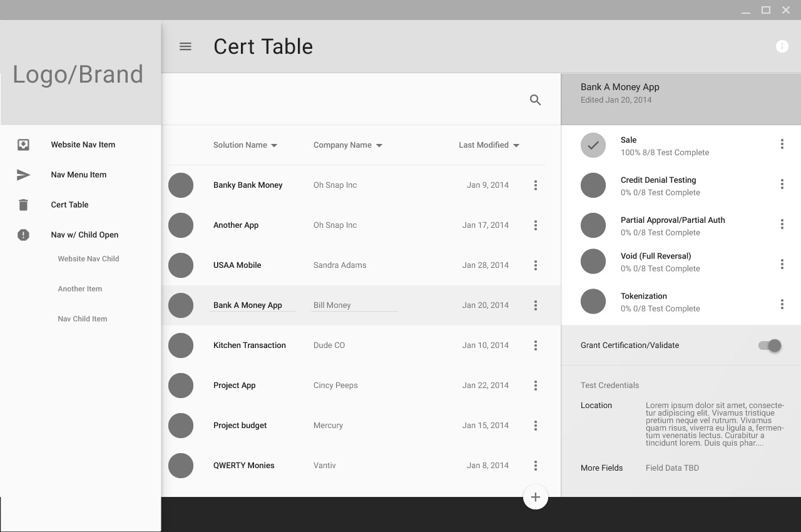The height and width of the screenshot is (532, 801).
Task: Click the send arrow icon for Nav Menu Item
Action: pos(23,175)
